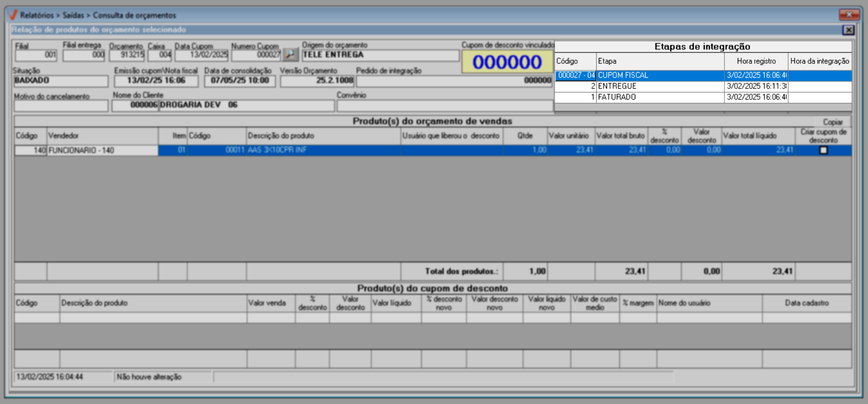The image size is (868, 404).
Task: Click the magnifier icon beside Numero Cupom
Action: coord(290,55)
